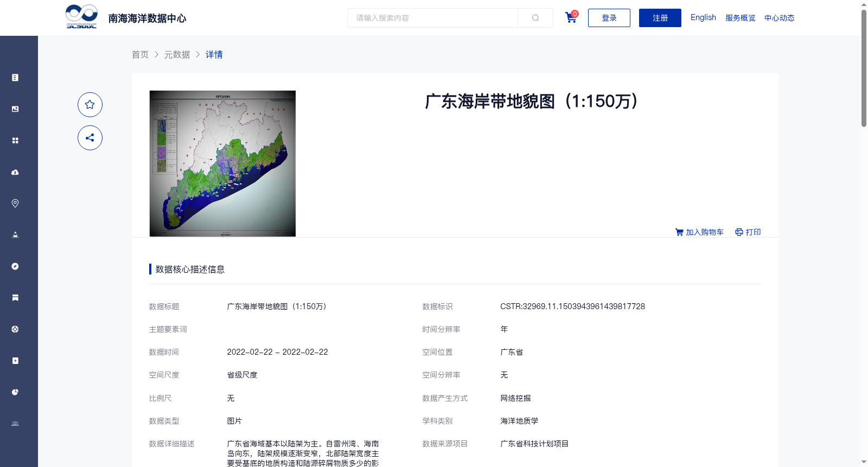Click the date range 2022-02-22 – 2022-02-22

click(x=278, y=352)
